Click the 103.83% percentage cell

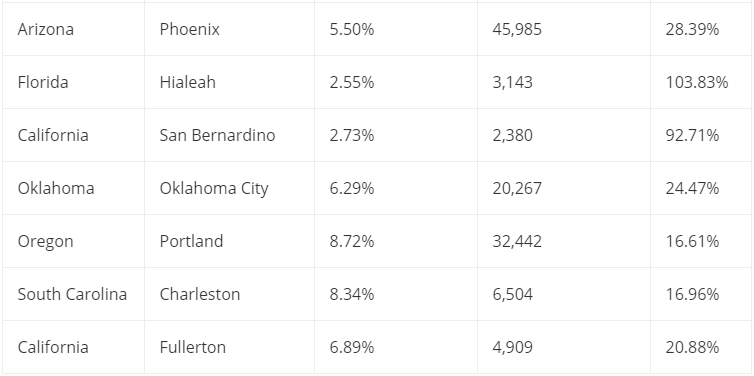click(701, 82)
